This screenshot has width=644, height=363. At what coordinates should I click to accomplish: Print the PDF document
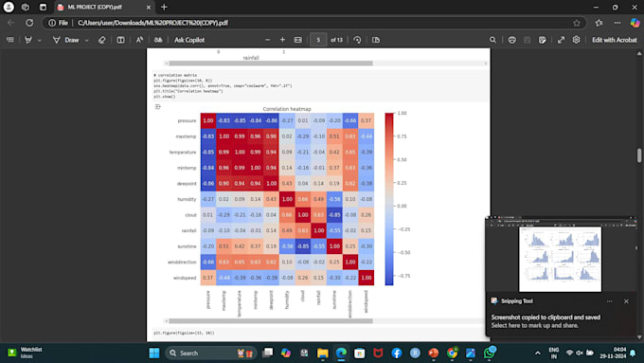511,40
